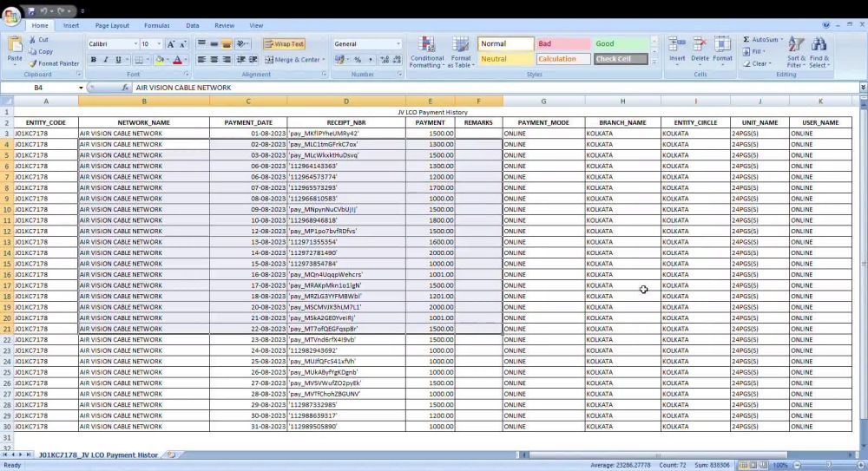This screenshot has height=471, width=868.
Task: Open Sort & Filter menu
Action: pos(797,53)
